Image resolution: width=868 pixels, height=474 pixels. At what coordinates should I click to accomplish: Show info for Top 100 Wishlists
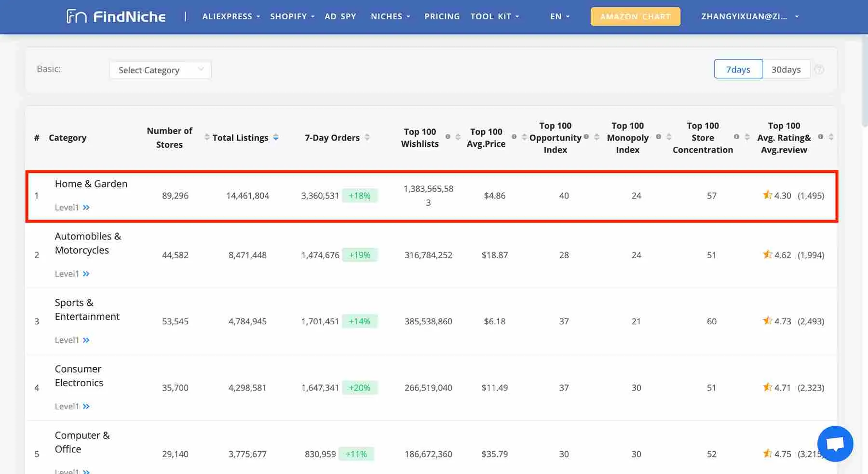(x=448, y=137)
